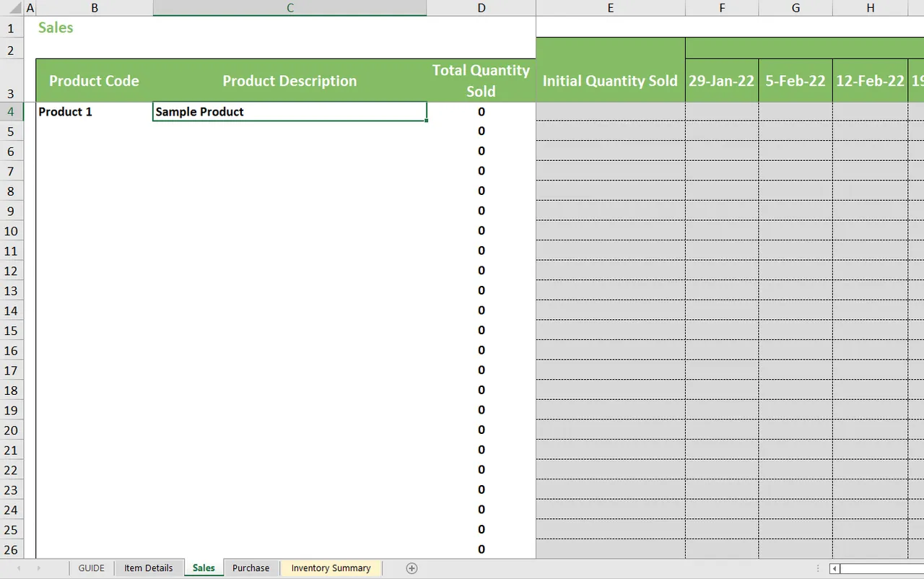
Task: Select column C header
Action: coord(289,8)
